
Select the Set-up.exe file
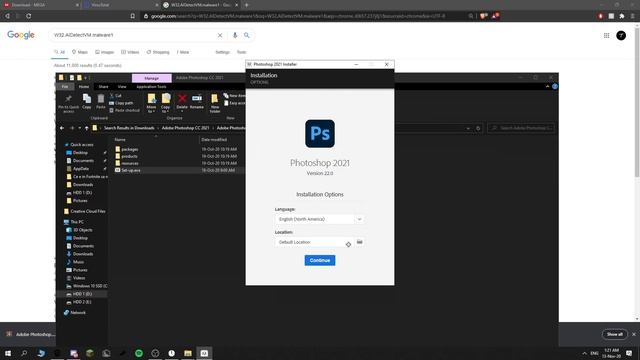pyautogui.click(x=131, y=170)
